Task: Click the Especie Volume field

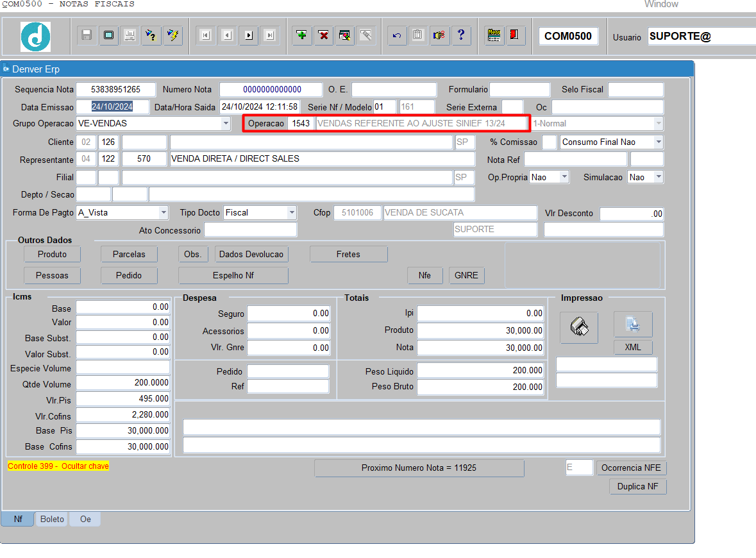Action: tap(123, 368)
